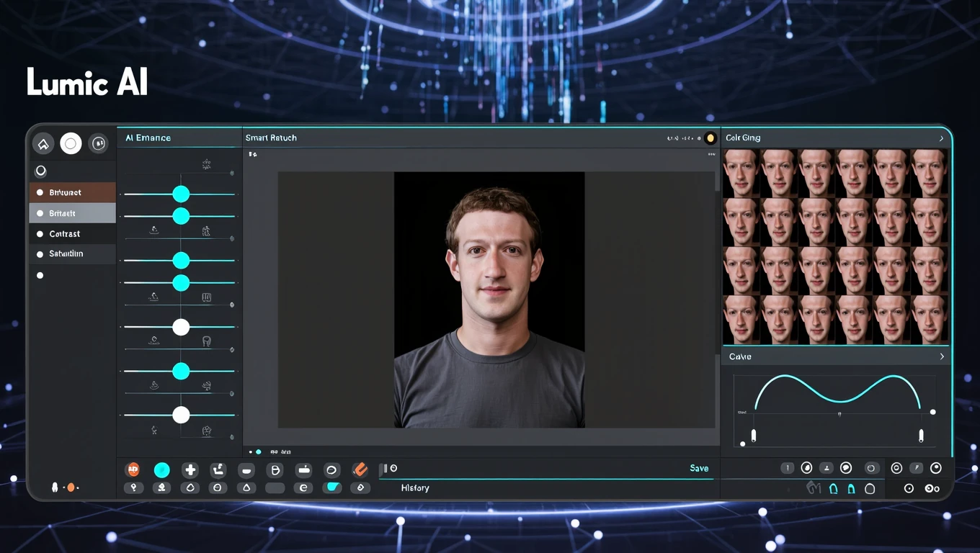Screen dimensions: 980x553
Task: Click the concentric target icon next to the pen pill
Action: tap(896, 468)
